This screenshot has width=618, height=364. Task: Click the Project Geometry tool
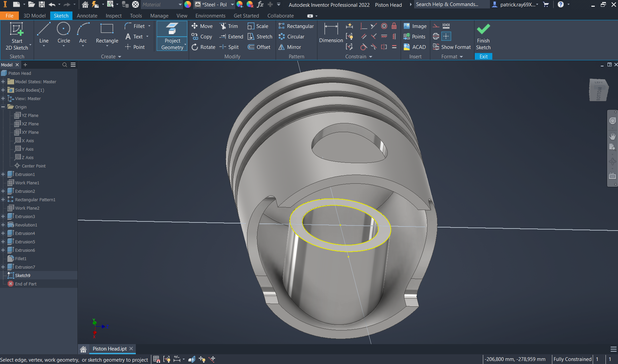click(172, 36)
